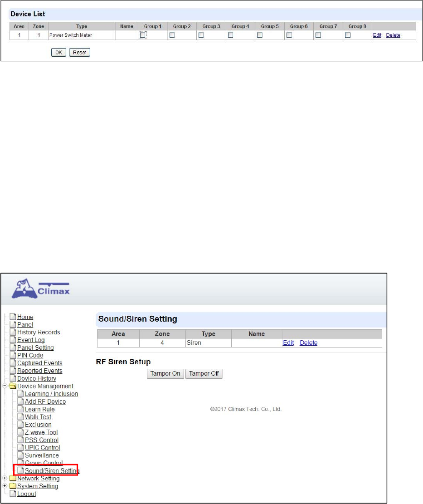
Task: Go to History Records
Action: click(39, 333)
